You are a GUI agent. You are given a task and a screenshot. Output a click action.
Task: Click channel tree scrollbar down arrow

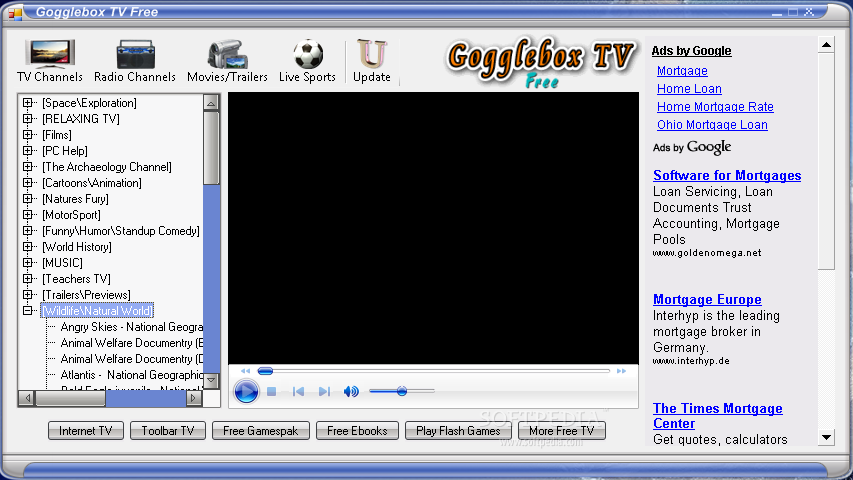(211, 380)
